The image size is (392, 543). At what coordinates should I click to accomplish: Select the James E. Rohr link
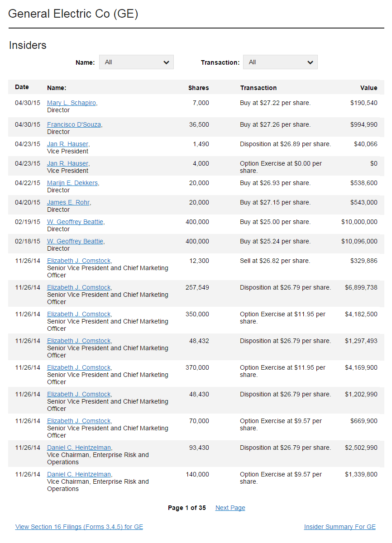pos(69,203)
